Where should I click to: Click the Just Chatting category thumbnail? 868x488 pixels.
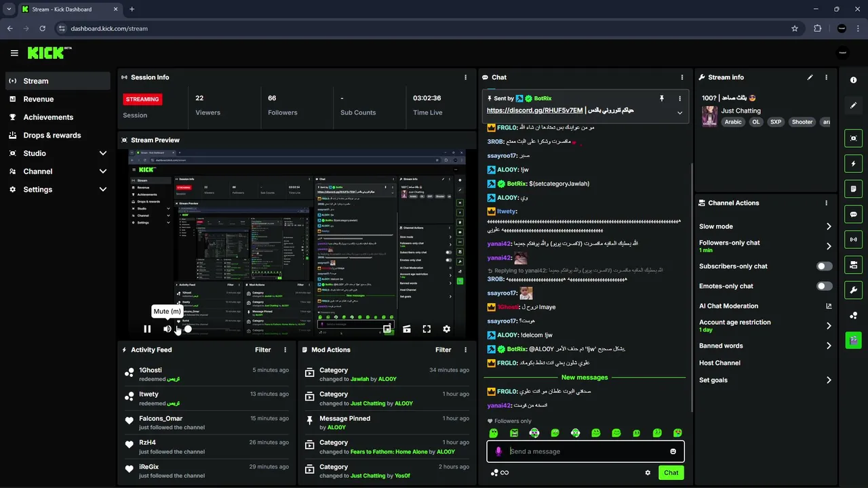[709, 116]
